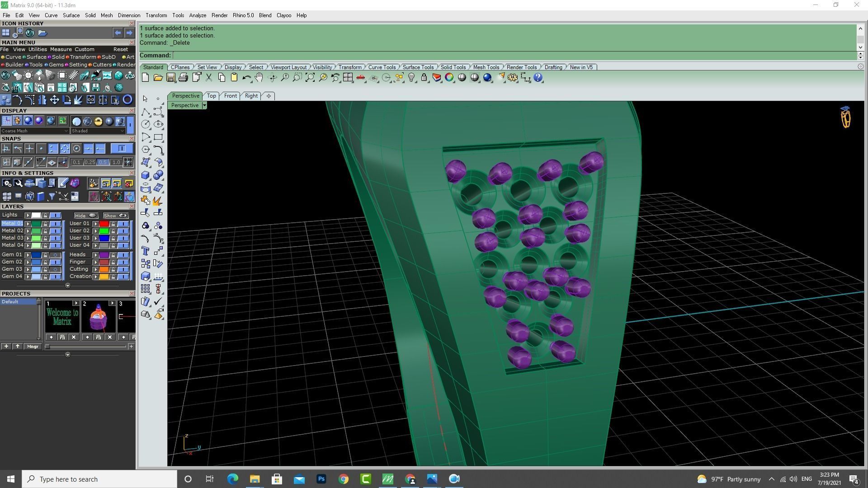868x488 pixels.
Task: Click the color wheel object properties icon
Action: pos(449,78)
